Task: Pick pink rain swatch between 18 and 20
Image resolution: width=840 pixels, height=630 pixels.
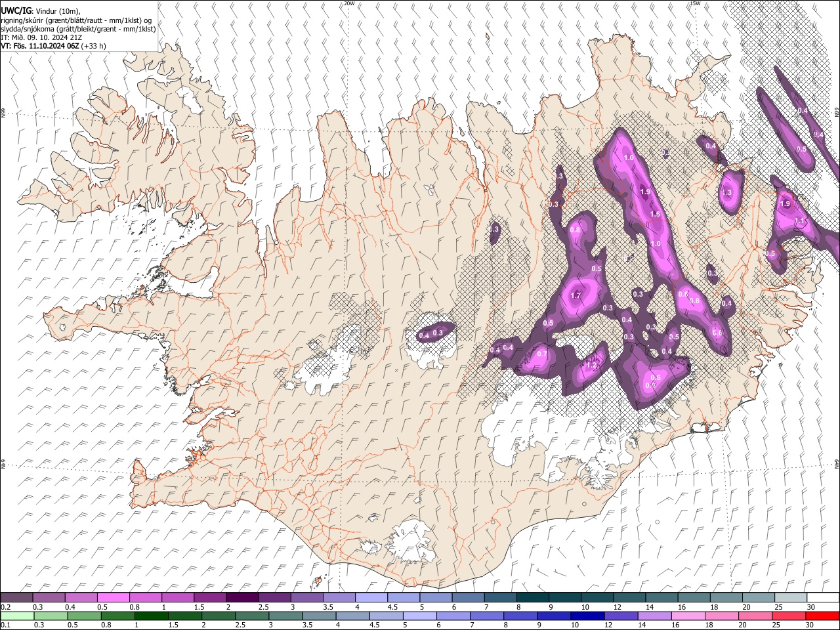Action: tap(722, 616)
